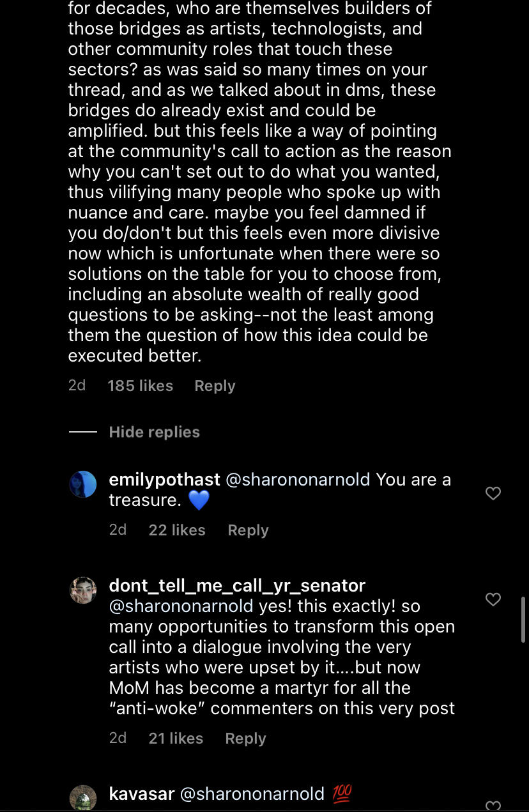Tap heart icon beside kavasar's comment
Viewport: 529px width, 812px height.
click(493, 806)
